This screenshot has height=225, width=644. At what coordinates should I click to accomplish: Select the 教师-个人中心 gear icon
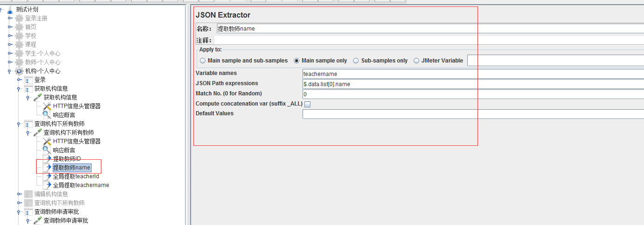(19, 62)
